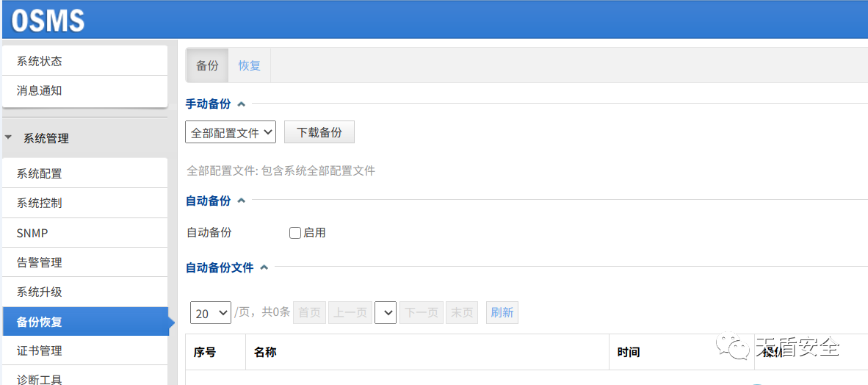Open 系统状态 in the sidebar
This screenshot has width=868, height=385.
(84, 61)
